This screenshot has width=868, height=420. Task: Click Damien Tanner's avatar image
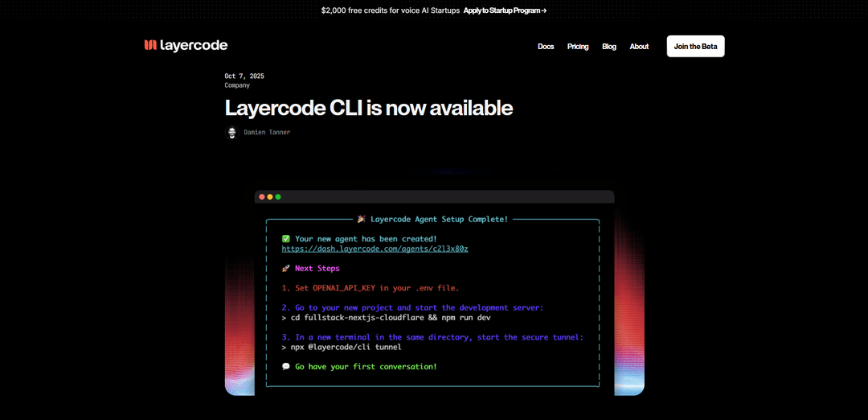(231, 133)
